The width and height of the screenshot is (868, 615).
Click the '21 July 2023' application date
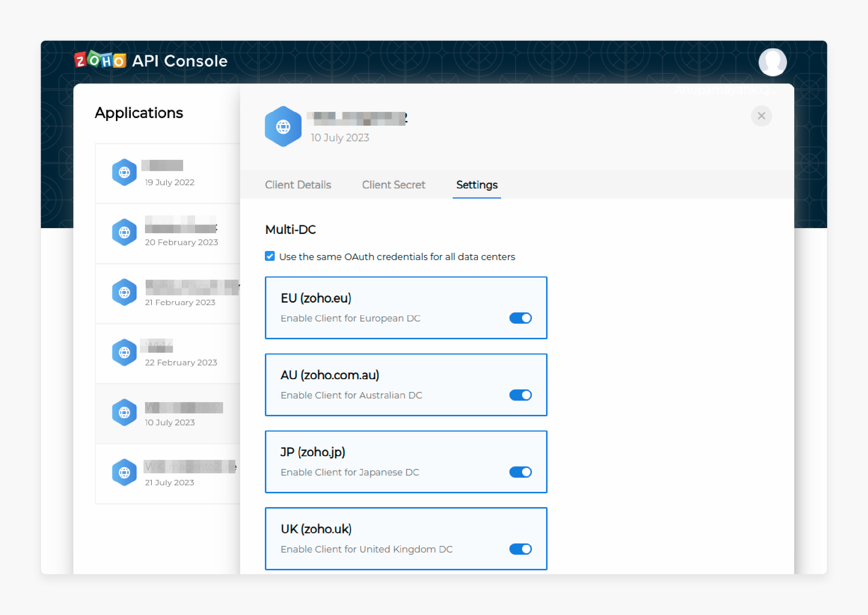[169, 482]
